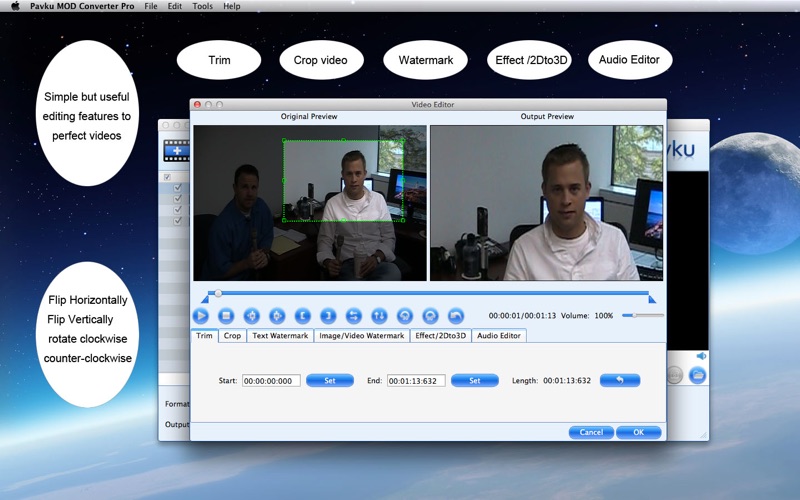Rotate video clockwise 90 degrees
This screenshot has height=500, width=800.
pos(430,316)
